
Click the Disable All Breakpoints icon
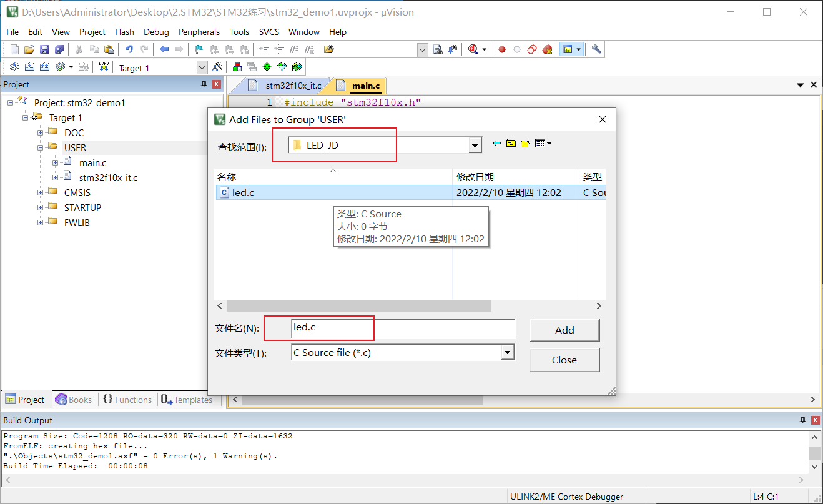[x=532, y=49]
